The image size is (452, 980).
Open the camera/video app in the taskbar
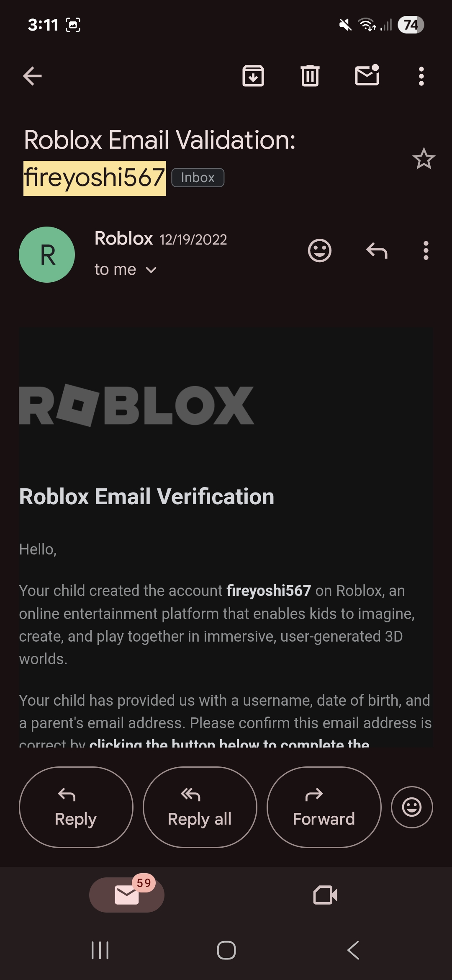326,895
